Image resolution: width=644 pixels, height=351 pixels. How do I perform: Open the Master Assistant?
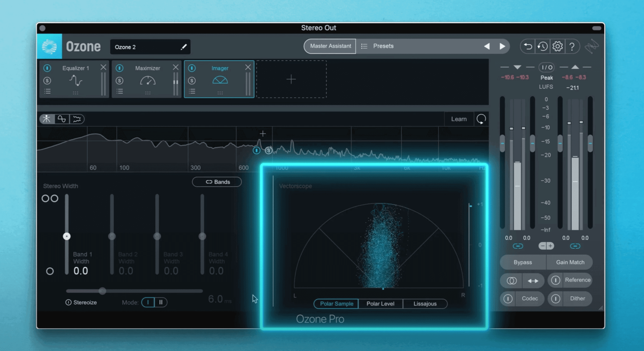click(330, 46)
